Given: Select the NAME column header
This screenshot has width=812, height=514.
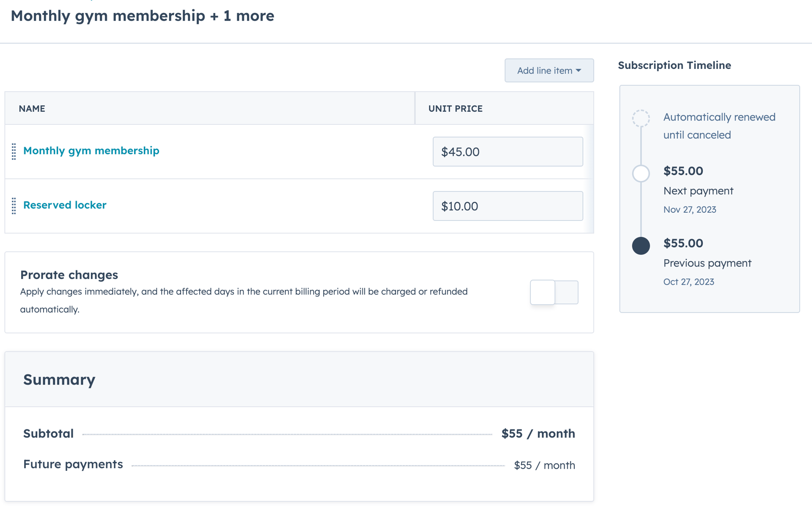Looking at the screenshot, I should (32, 108).
